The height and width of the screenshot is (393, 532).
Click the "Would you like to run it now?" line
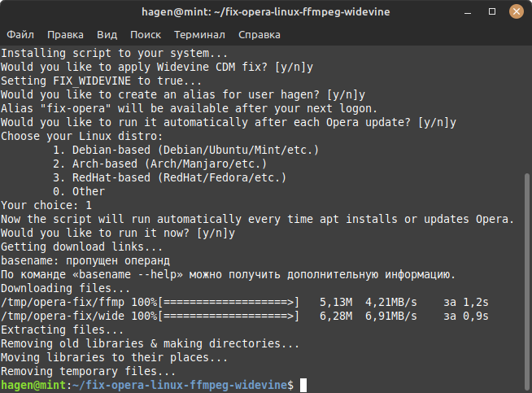(118, 234)
